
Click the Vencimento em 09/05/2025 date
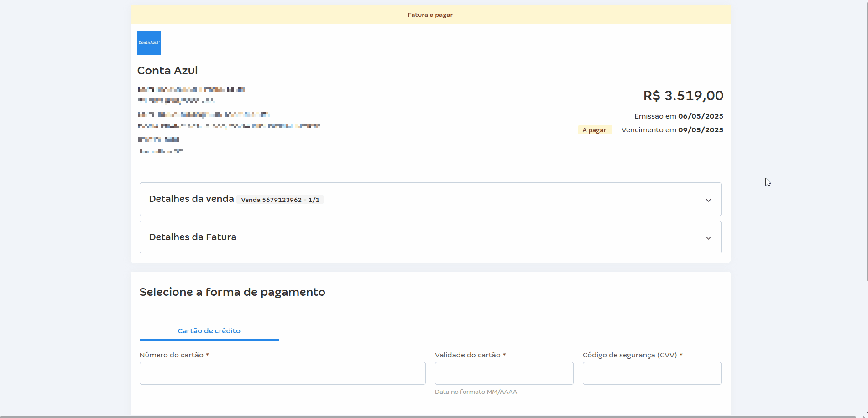tap(671, 129)
